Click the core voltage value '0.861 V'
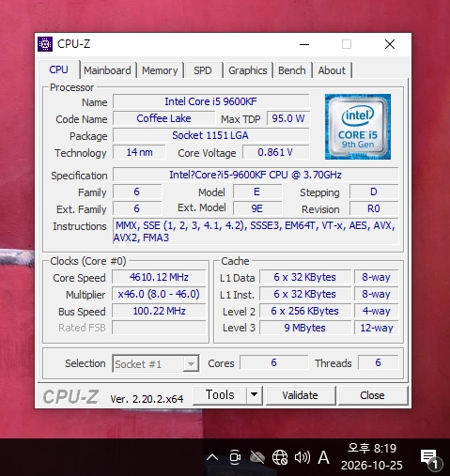Screen dimensions: 450x476 pos(275,152)
